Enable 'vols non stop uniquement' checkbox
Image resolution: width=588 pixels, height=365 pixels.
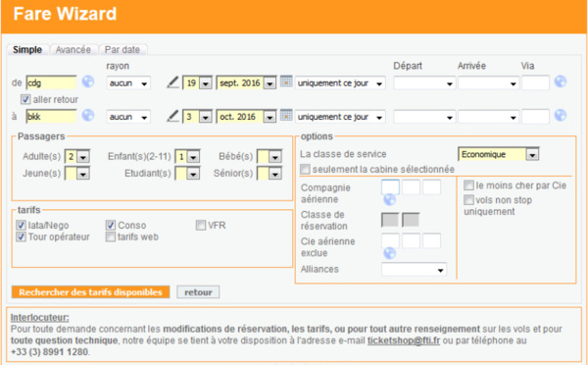468,200
